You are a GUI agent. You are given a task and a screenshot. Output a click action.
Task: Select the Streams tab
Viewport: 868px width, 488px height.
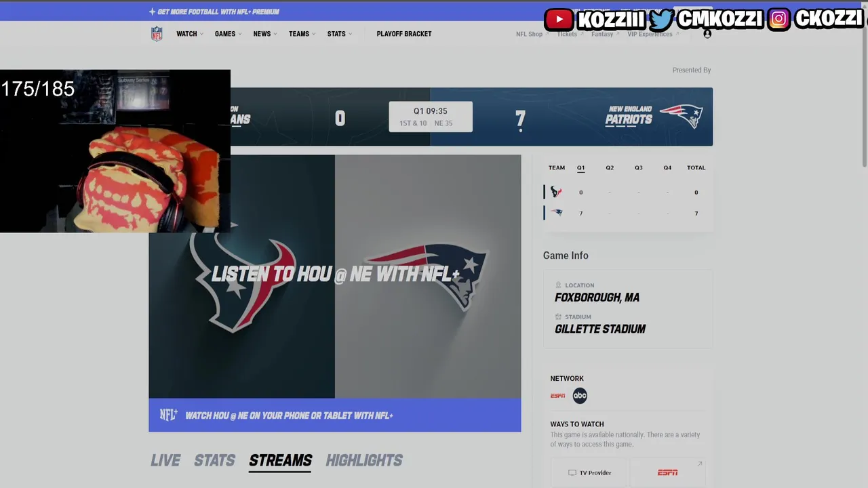point(280,460)
